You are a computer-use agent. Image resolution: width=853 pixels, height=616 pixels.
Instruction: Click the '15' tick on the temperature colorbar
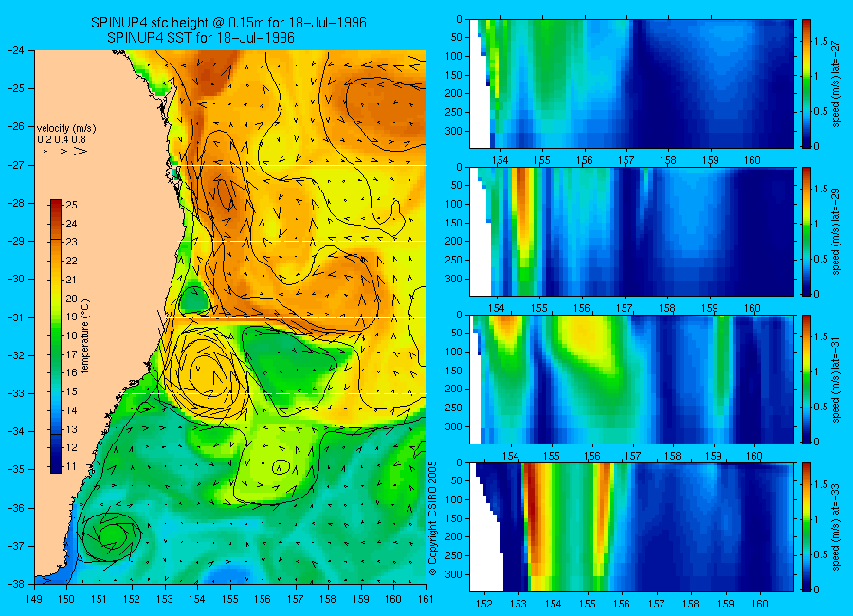click(x=72, y=391)
